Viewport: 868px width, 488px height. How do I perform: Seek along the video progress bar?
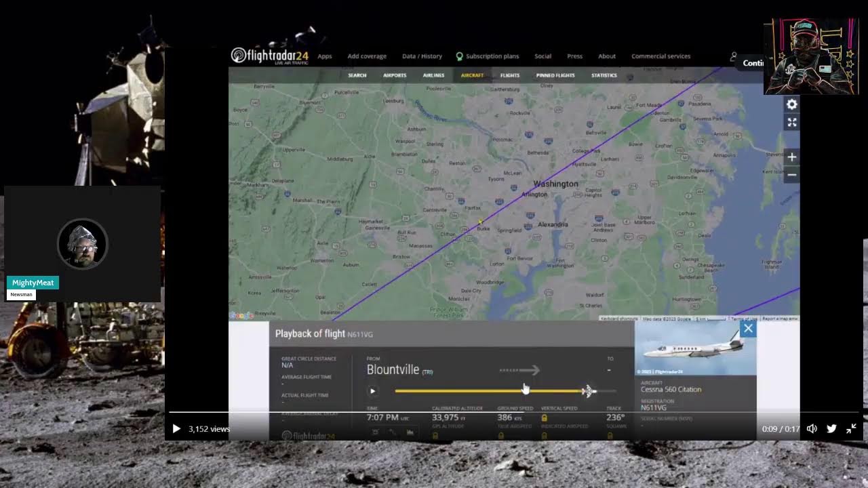[x=514, y=412]
